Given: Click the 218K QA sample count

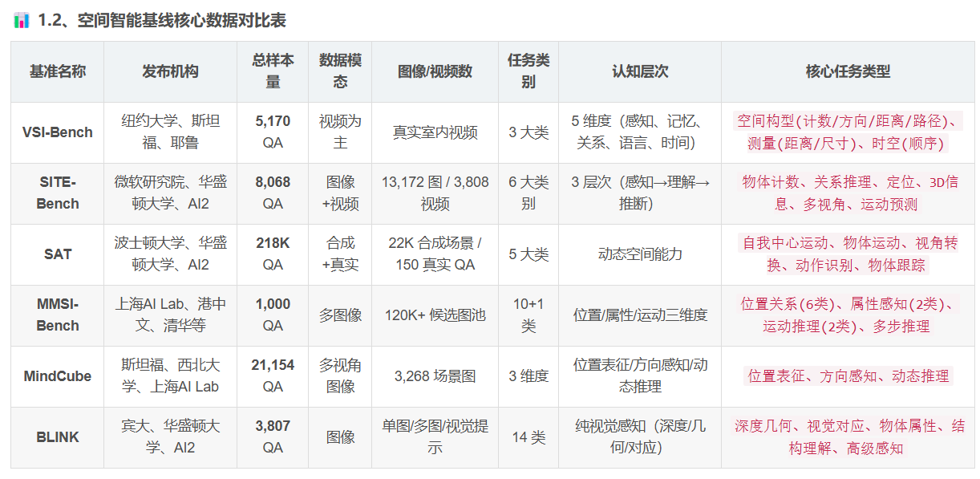Looking at the screenshot, I should (273, 254).
